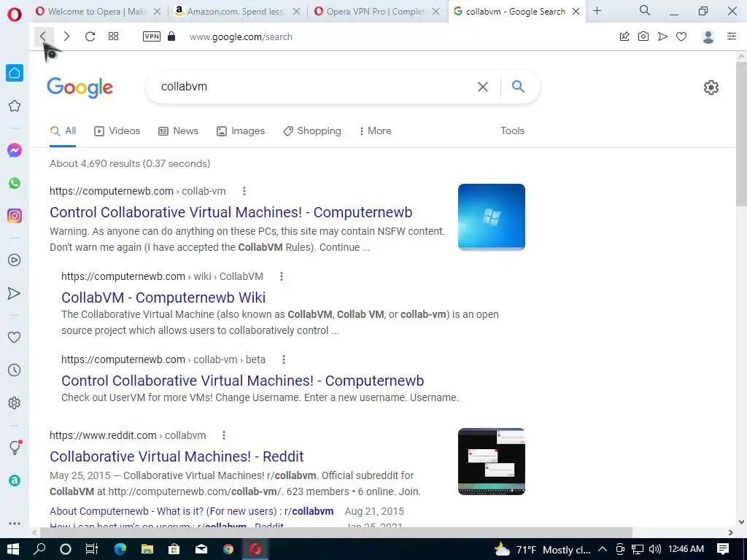747x560 pixels.
Task: Click the address bar URL field
Action: 241,36
